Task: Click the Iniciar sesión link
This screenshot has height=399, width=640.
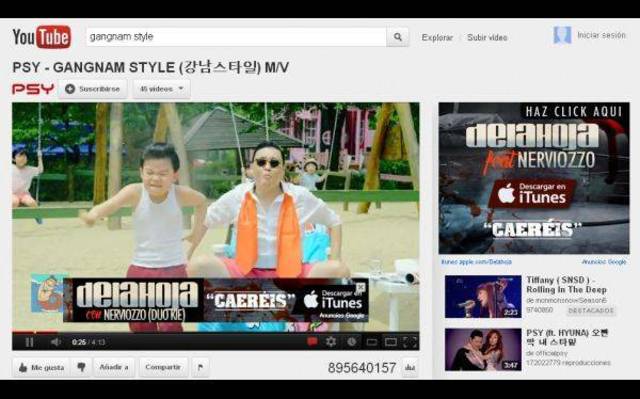Action: tap(601, 35)
